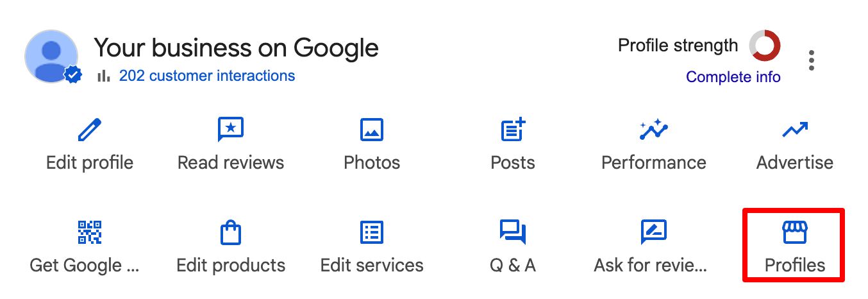
Task: Click the Edit products shopping bag icon
Action: click(231, 232)
